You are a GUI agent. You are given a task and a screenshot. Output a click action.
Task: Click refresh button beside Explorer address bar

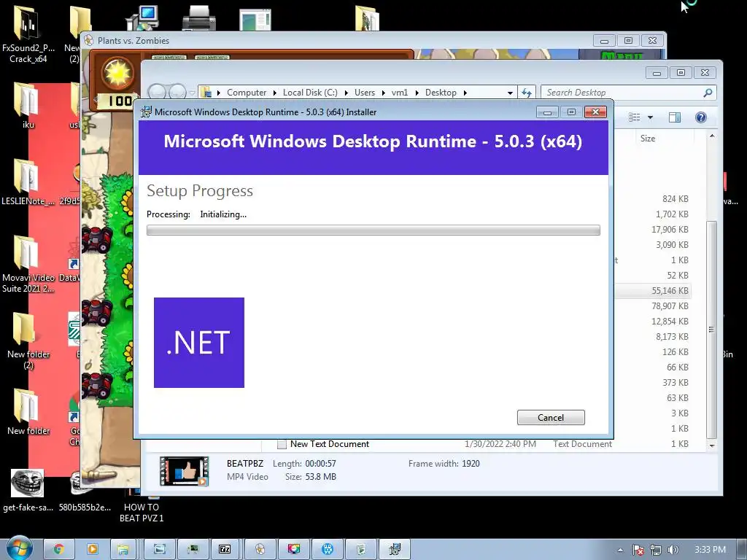pos(527,93)
